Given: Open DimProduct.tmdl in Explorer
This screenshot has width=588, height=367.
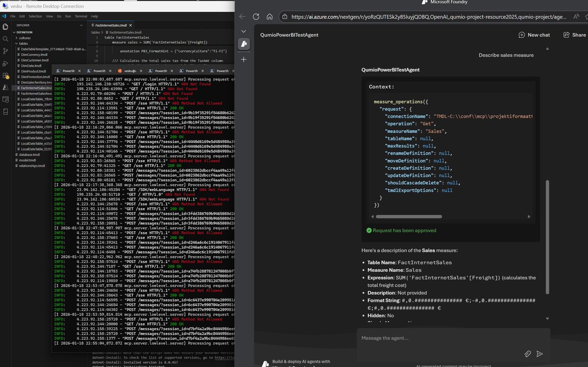Looking at the screenshot, I should pos(34,71).
